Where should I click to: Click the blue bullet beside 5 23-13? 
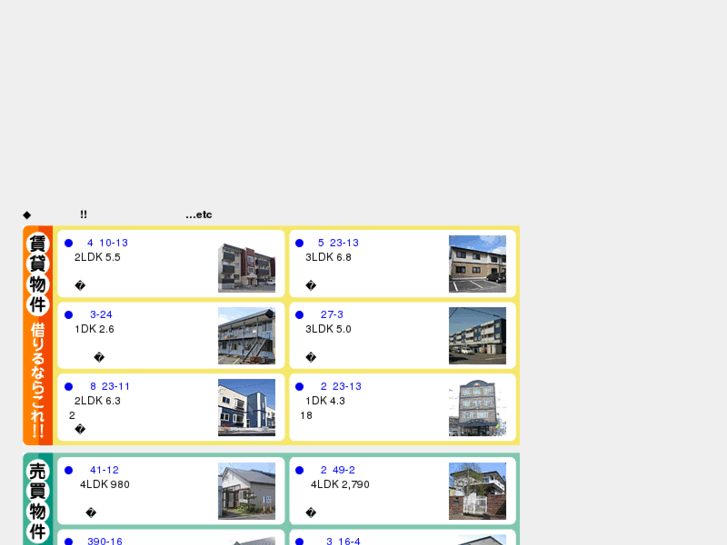300,243
